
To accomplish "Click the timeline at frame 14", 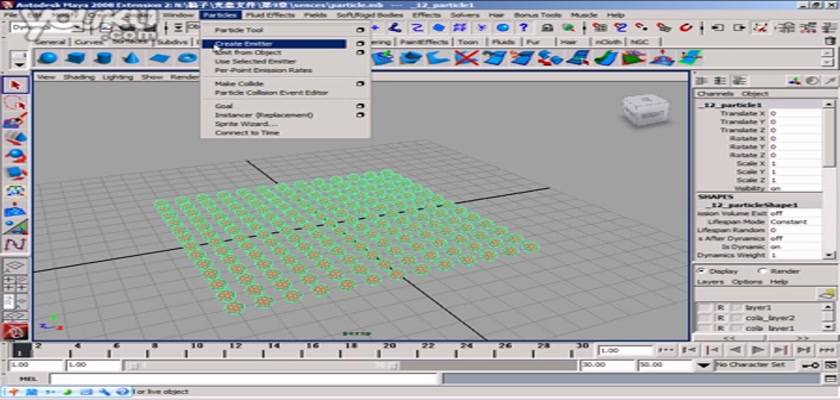I will coord(273,351).
